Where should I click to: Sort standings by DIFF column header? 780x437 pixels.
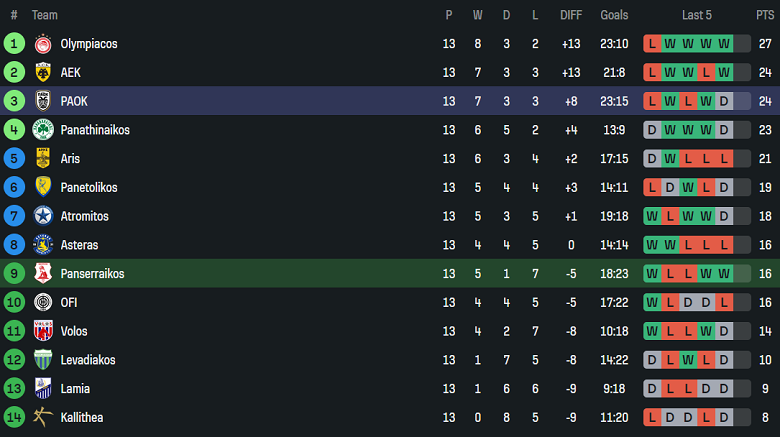coord(571,15)
